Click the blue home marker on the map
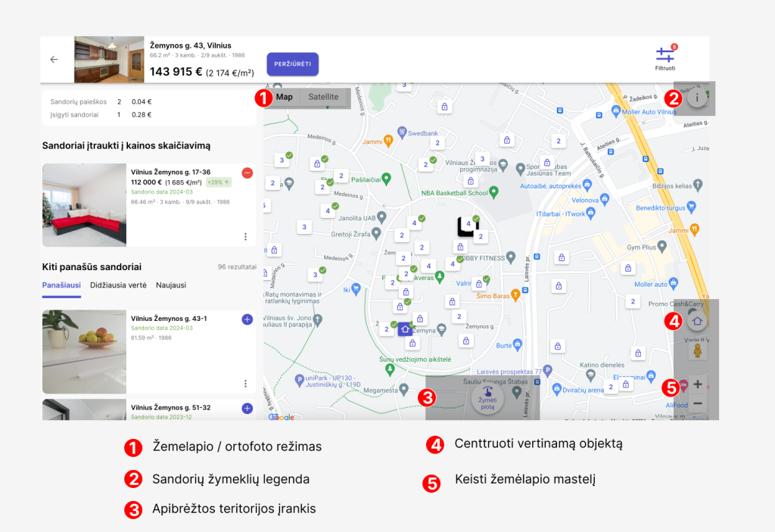The width and height of the screenshot is (775, 532). click(x=405, y=329)
